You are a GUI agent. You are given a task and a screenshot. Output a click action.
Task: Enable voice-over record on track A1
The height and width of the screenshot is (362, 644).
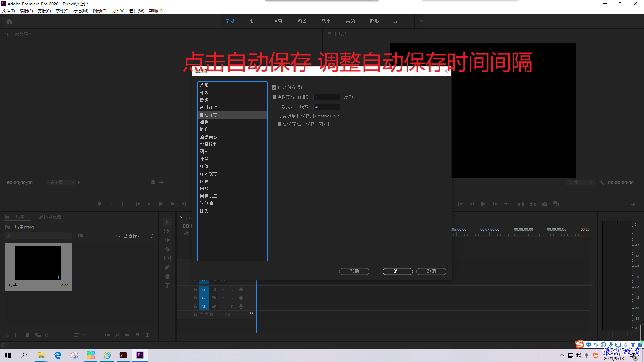tap(241, 290)
